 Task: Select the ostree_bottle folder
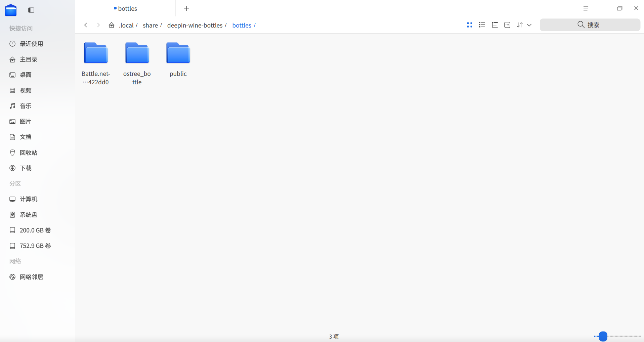click(x=137, y=64)
